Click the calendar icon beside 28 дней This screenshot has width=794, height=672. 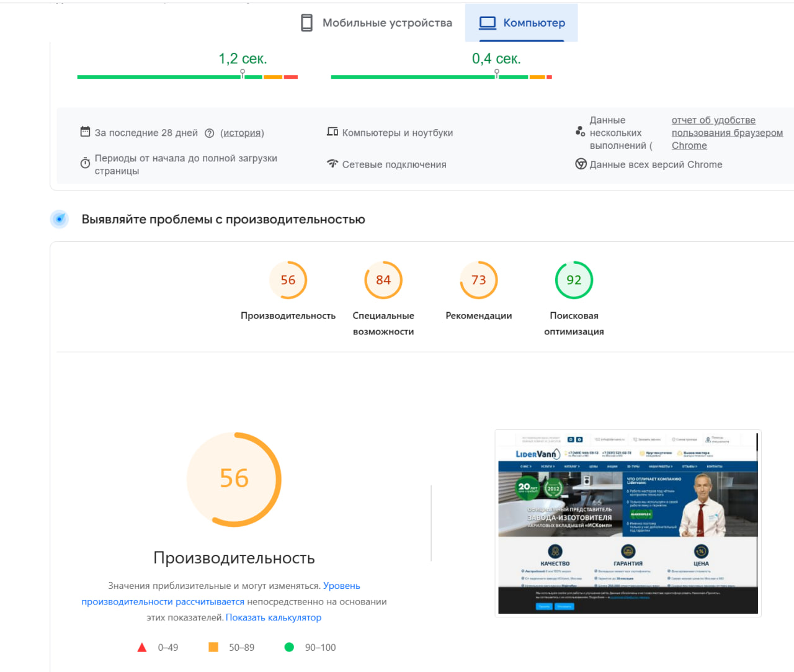(x=85, y=132)
